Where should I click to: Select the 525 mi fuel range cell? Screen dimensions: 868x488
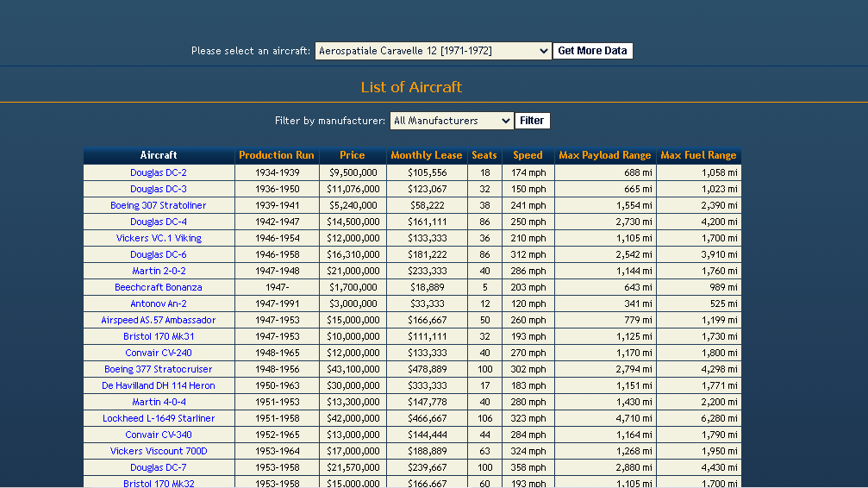click(x=698, y=303)
